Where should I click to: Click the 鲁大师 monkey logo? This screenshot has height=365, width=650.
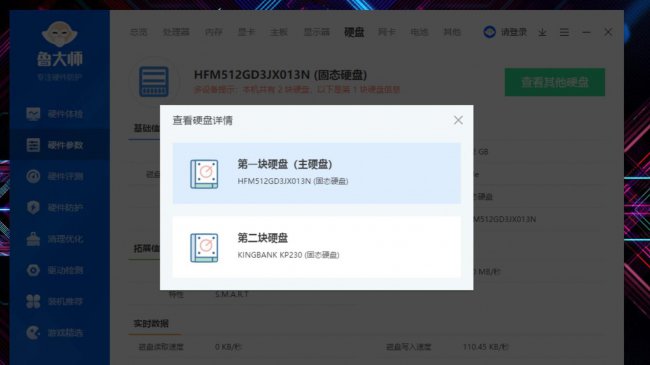60,34
